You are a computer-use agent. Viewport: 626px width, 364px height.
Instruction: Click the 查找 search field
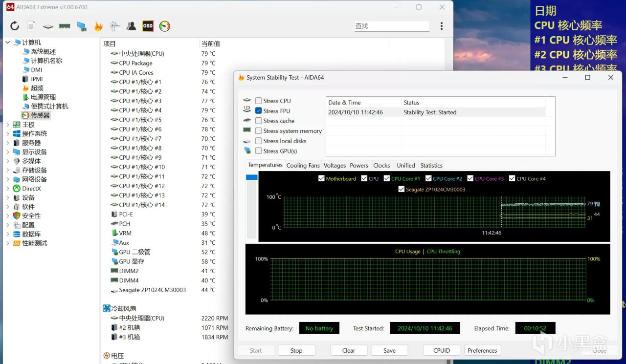click(392, 26)
